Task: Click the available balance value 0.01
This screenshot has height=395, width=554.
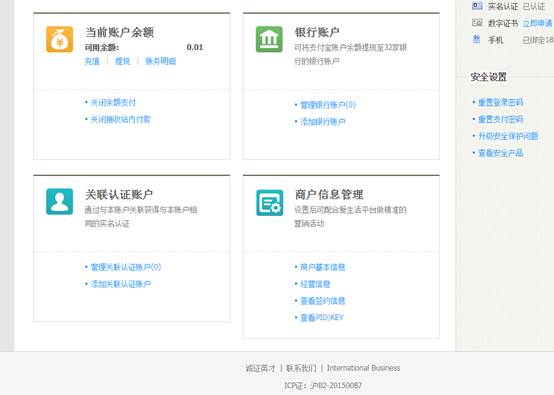Action: tap(195, 47)
